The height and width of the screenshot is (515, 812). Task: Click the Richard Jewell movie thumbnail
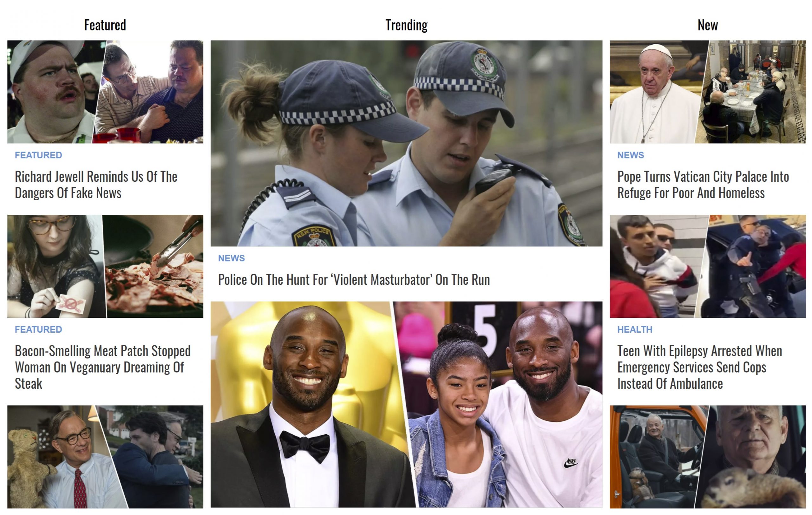tap(105, 92)
